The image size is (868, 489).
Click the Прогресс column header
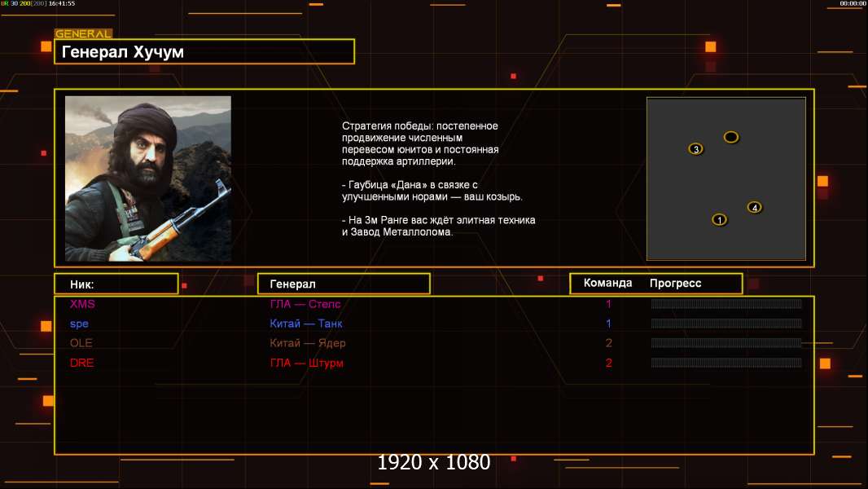(x=675, y=283)
